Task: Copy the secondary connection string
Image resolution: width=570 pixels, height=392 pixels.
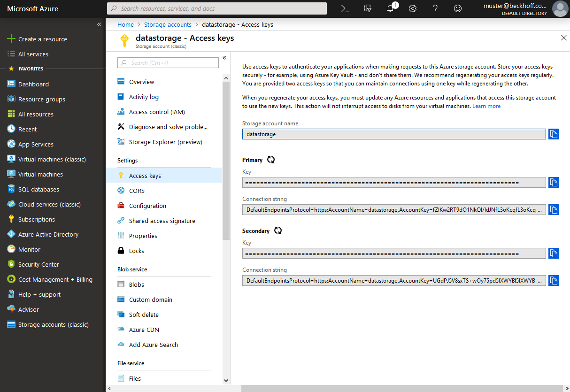Action: [554, 281]
